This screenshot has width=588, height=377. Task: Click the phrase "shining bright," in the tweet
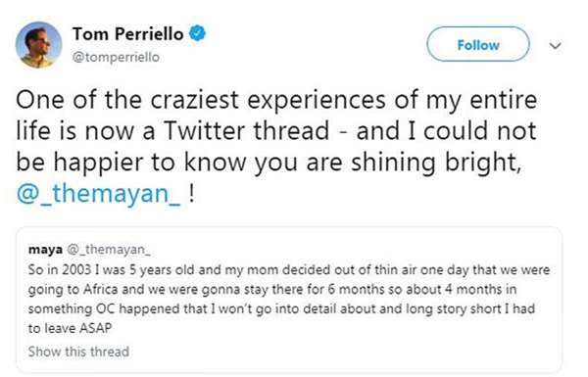point(436,163)
